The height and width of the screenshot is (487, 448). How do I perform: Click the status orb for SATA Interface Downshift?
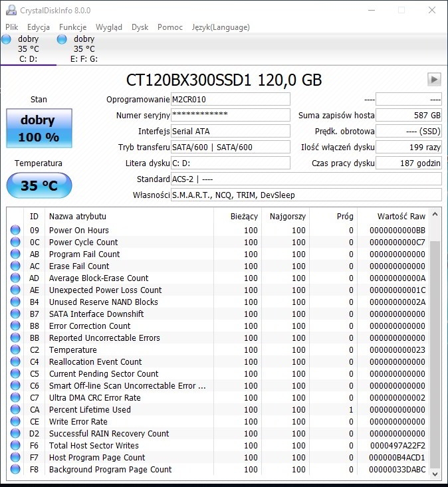[x=15, y=314]
